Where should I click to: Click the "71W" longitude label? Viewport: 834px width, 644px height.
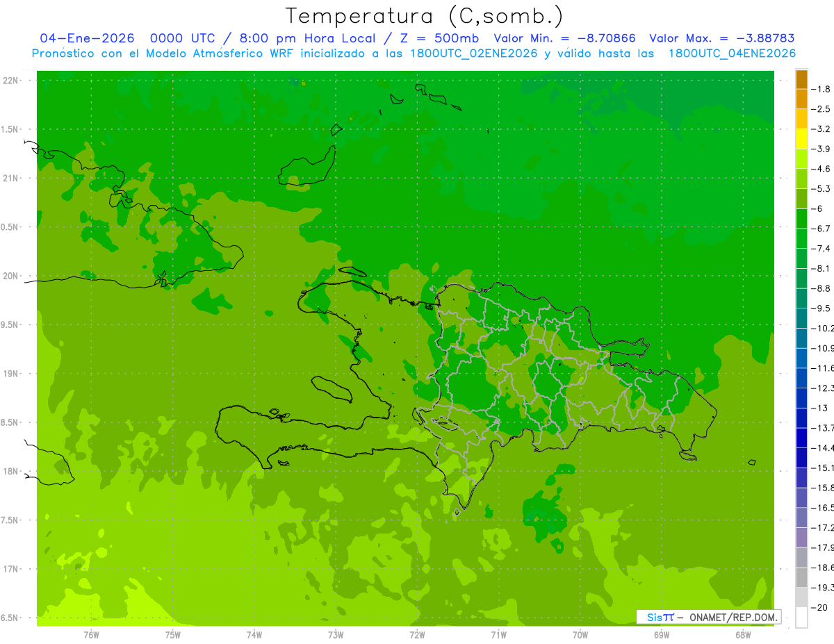click(x=498, y=634)
